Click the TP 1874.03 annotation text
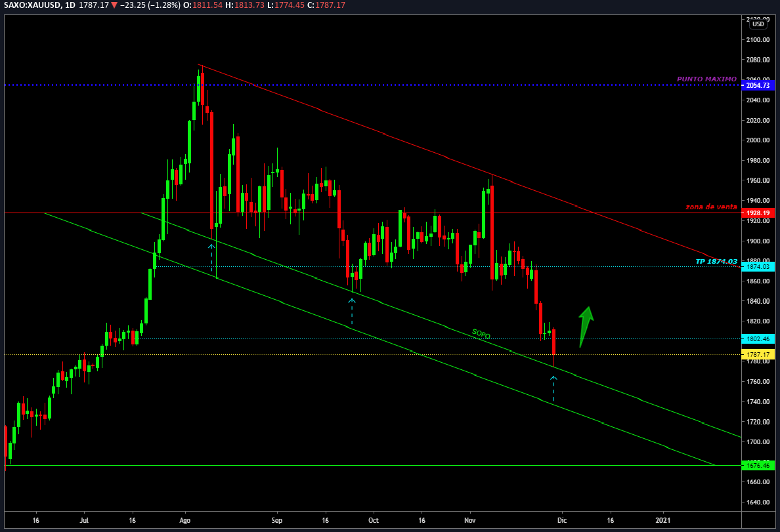This screenshot has height=532, width=780. tap(716, 261)
